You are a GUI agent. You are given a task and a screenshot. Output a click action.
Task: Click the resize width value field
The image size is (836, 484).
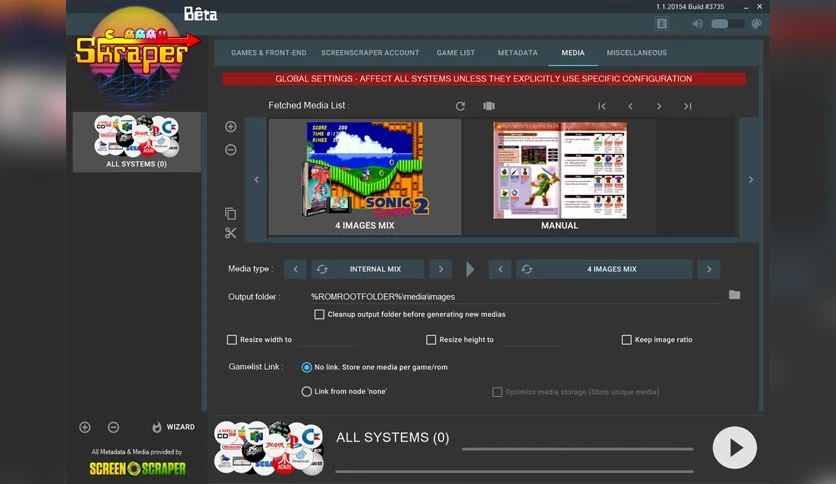tap(326, 340)
